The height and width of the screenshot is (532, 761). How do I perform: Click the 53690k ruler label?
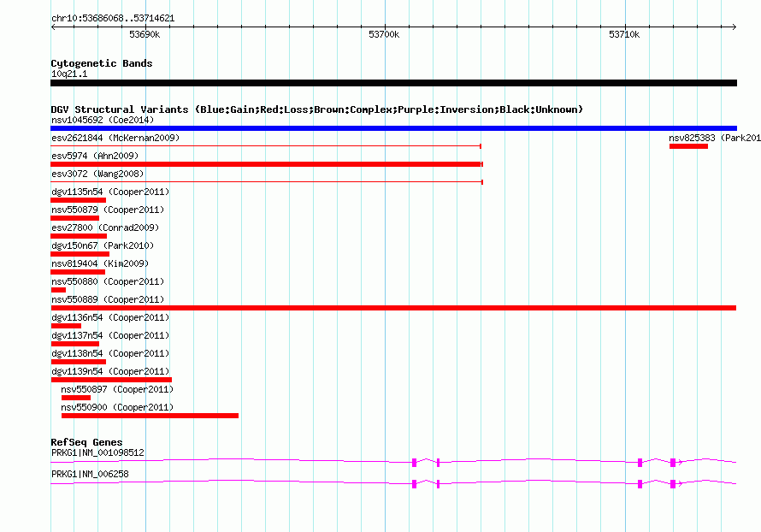(145, 34)
